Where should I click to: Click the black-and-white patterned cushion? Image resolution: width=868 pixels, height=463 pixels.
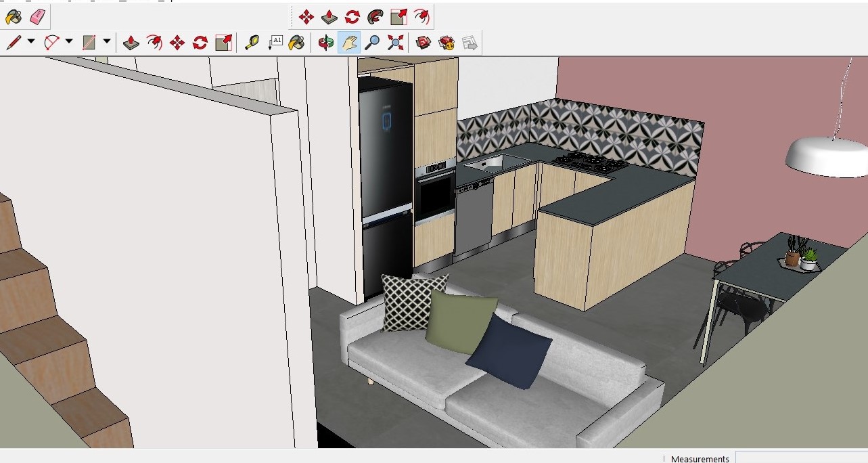(414, 302)
